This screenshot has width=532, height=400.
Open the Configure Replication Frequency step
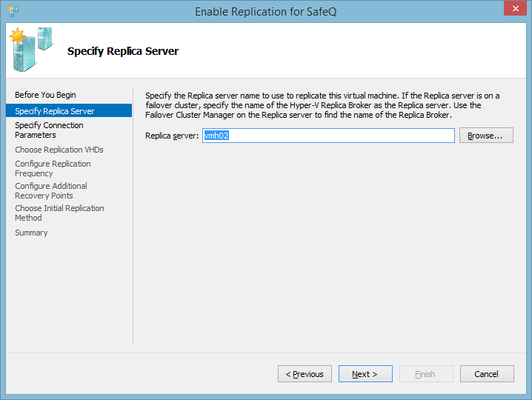(x=53, y=168)
